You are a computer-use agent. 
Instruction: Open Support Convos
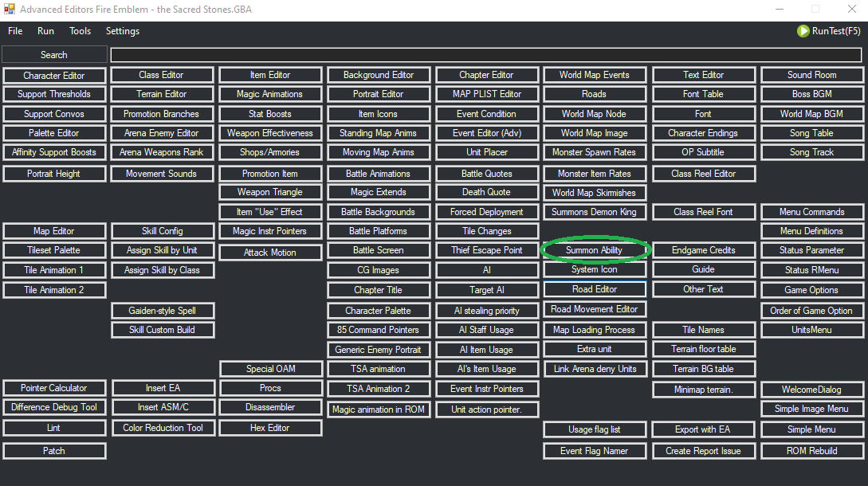coord(53,114)
